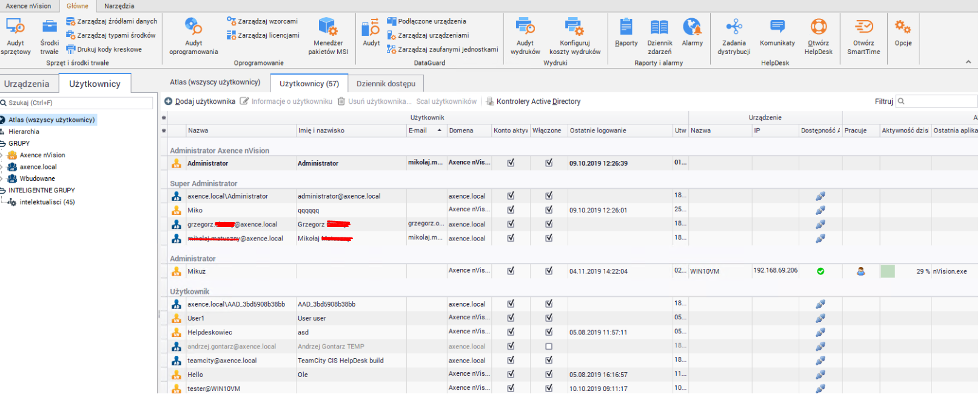This screenshot has width=980, height=394.
Task: Open the Opcje settings gears icon
Action: tap(902, 28)
